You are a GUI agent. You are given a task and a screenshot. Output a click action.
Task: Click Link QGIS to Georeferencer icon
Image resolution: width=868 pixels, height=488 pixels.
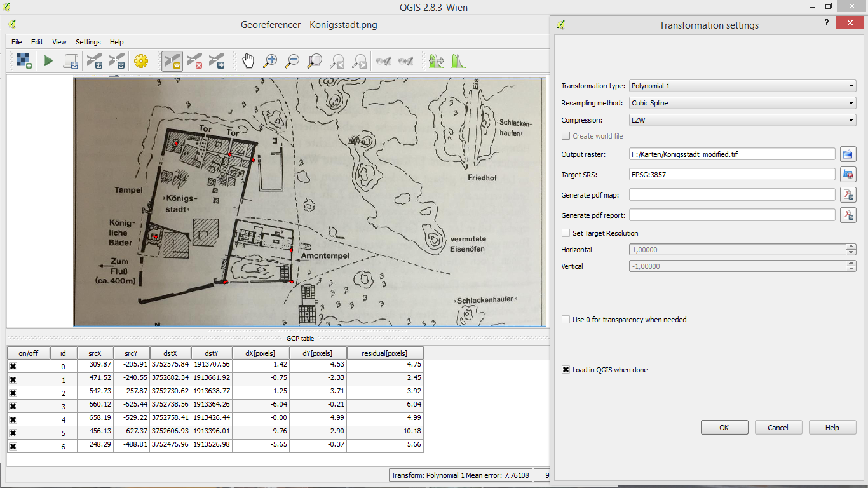click(405, 61)
